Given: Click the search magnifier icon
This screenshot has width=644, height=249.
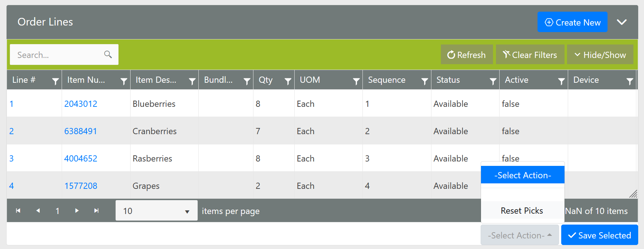Looking at the screenshot, I should [108, 54].
